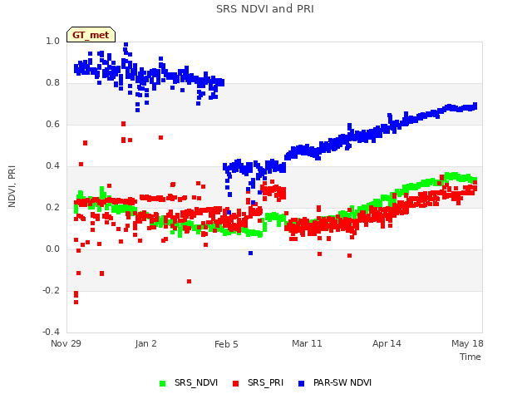532x399 pixels.
Task: Select the SRS_PRI legend label
Action: [265, 382]
